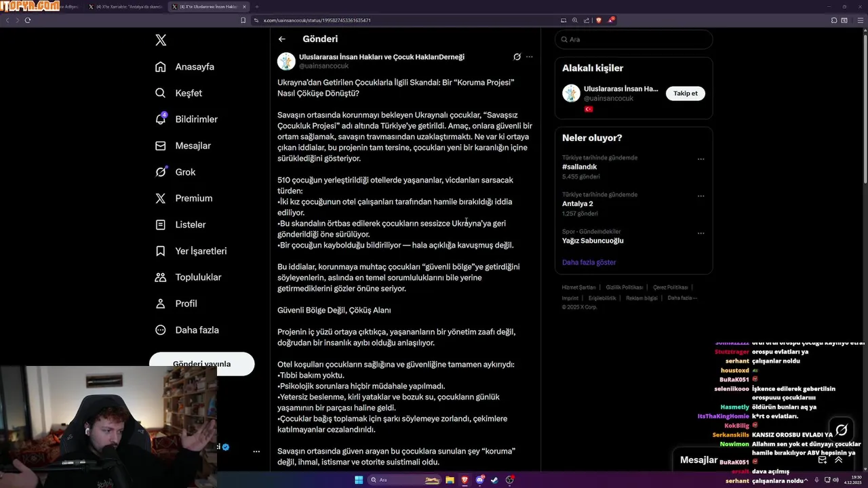This screenshot has width=868, height=488.
Task: Click the Grok icon in sidebar
Action: point(161,172)
